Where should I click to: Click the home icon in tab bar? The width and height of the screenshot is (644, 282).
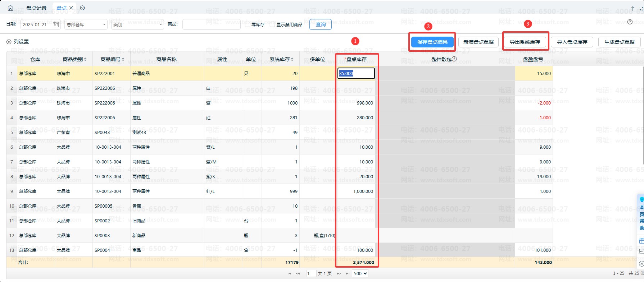(x=10, y=8)
